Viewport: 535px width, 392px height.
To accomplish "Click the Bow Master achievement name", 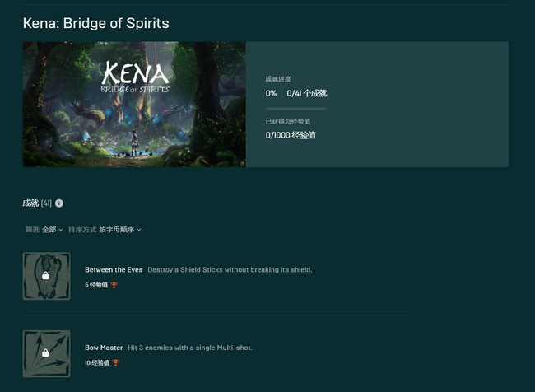I will 104,348.
